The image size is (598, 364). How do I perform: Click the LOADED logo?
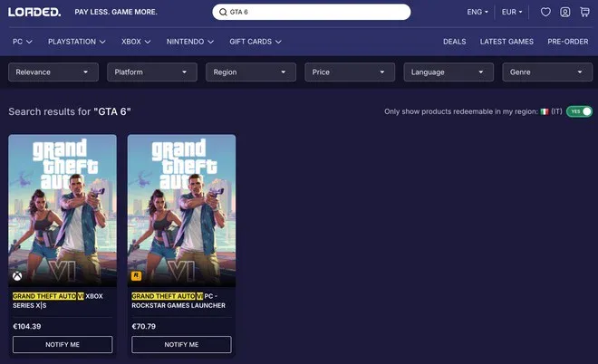(34, 12)
